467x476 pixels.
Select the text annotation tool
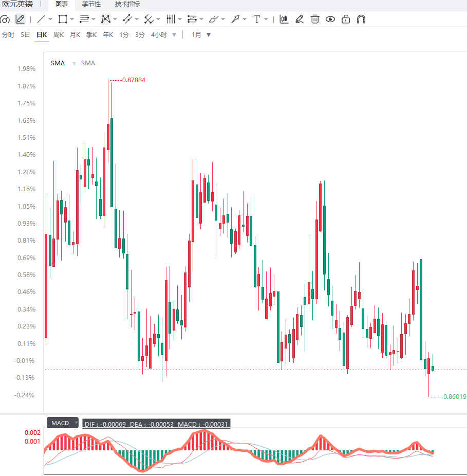pyautogui.click(x=257, y=20)
